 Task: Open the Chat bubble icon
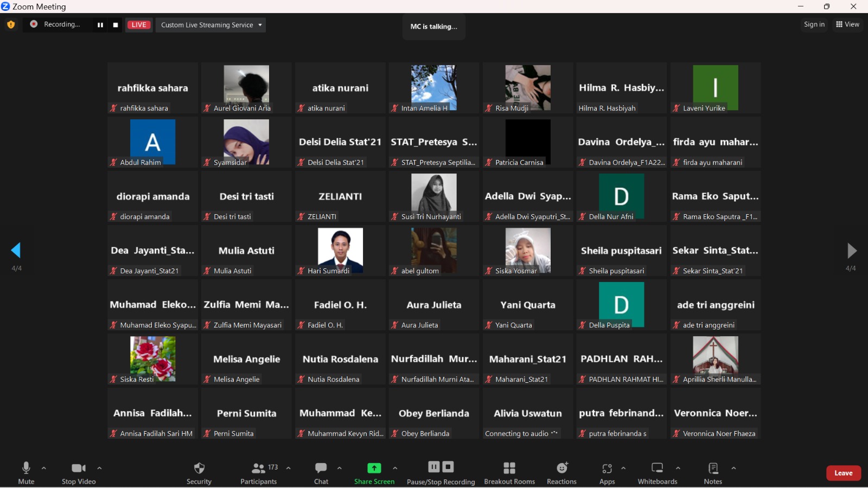321,468
